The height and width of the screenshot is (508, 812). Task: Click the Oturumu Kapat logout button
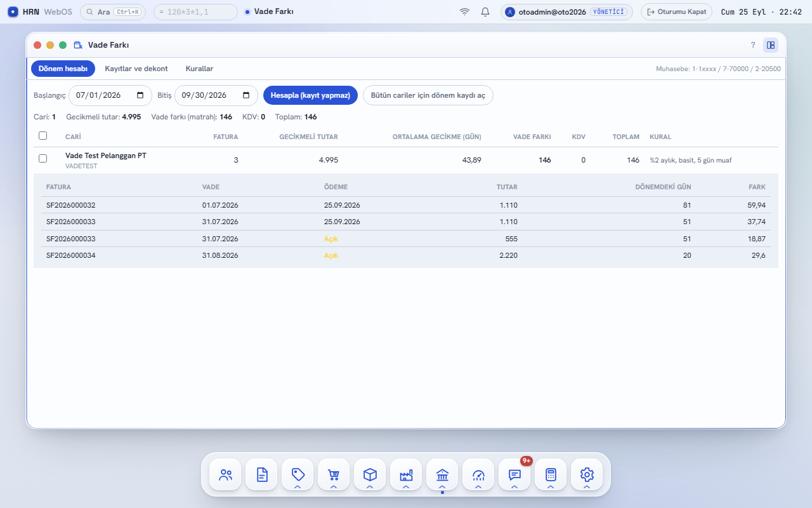676,11
